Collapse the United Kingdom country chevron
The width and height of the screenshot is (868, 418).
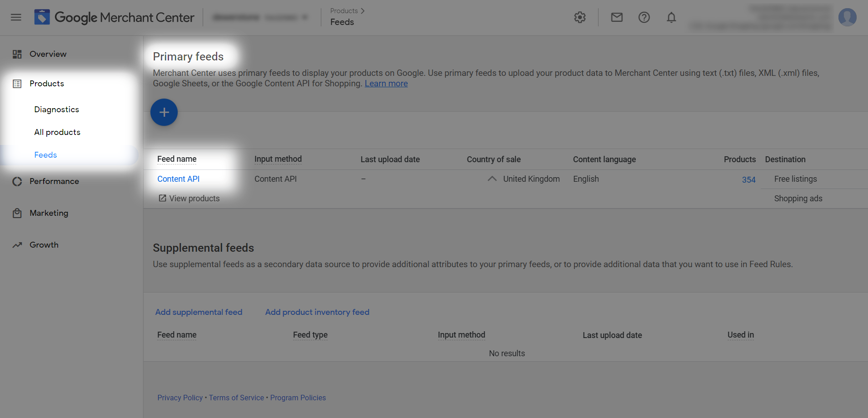(492, 179)
